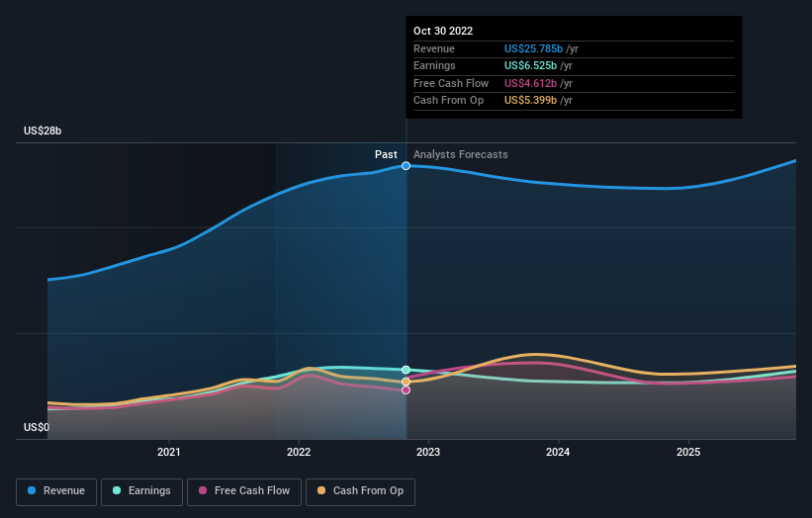Image resolution: width=812 pixels, height=518 pixels.
Task: Click the US$0 y-axis label
Action: pos(37,427)
